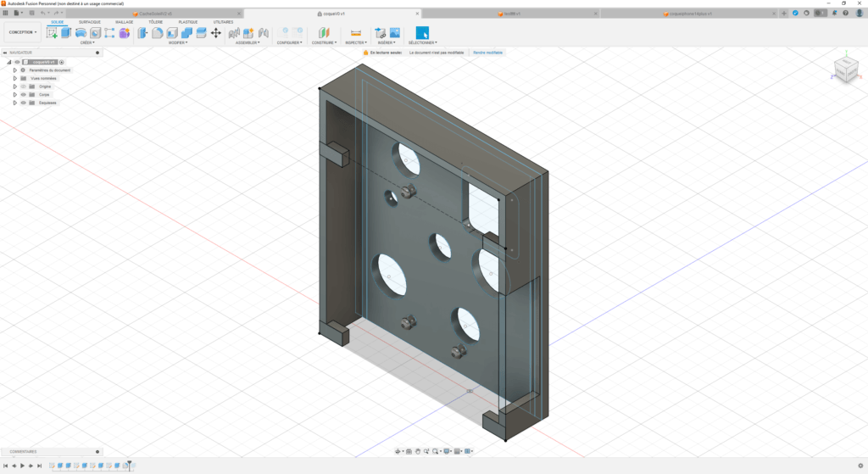This screenshot has height=474, width=868.
Task: Open the Data Panel grid icon
Action: (6, 13)
